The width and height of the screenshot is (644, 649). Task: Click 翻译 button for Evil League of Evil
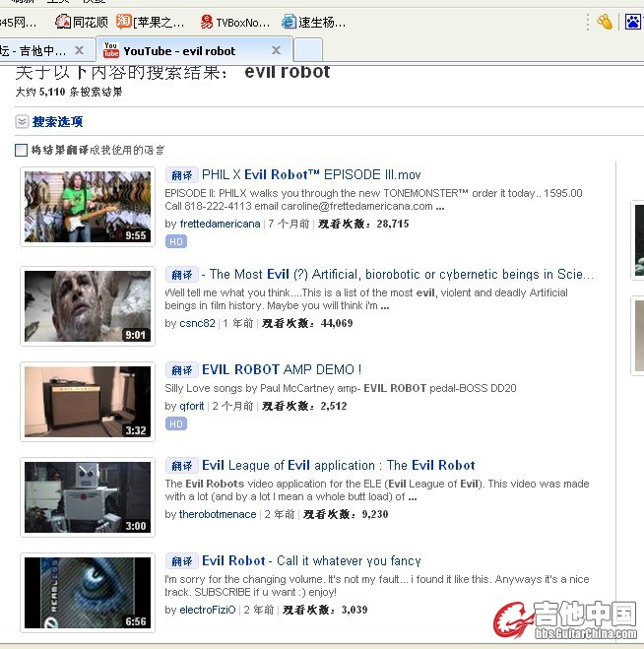182,466
